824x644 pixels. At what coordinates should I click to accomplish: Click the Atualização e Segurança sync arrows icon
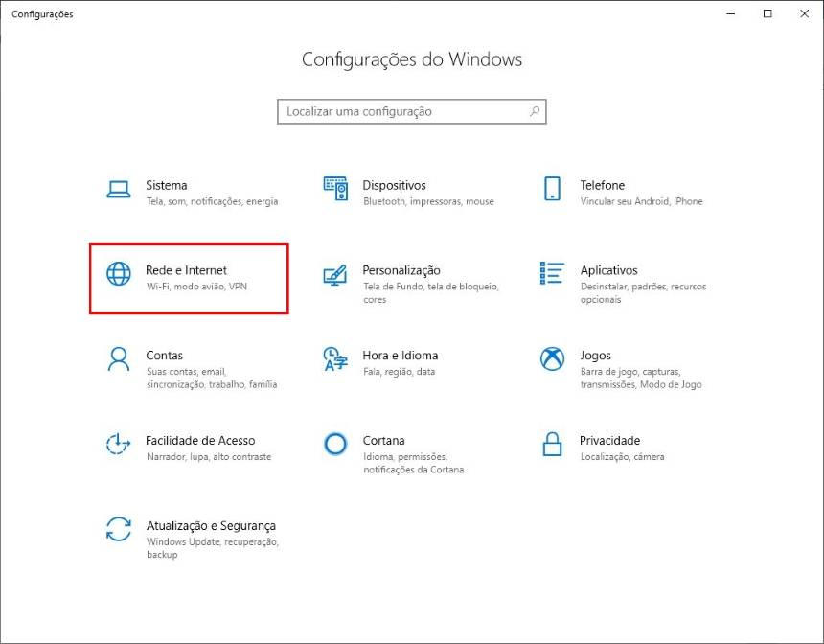pos(118,529)
